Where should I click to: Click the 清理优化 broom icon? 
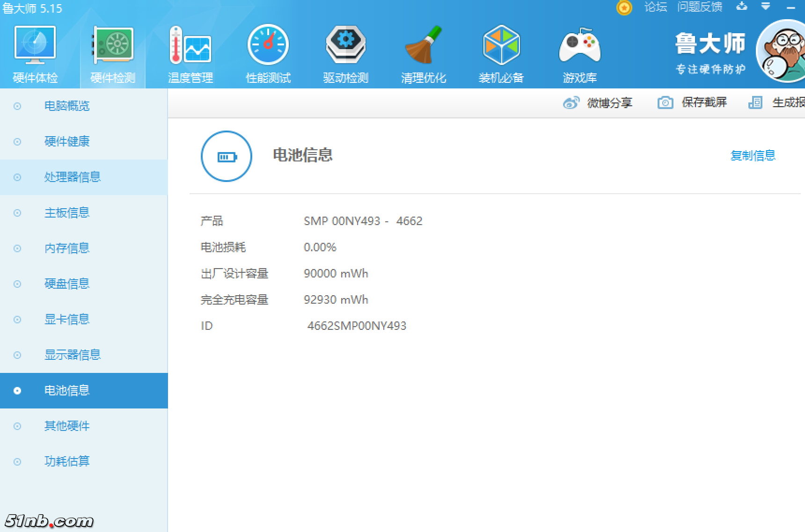[424, 46]
